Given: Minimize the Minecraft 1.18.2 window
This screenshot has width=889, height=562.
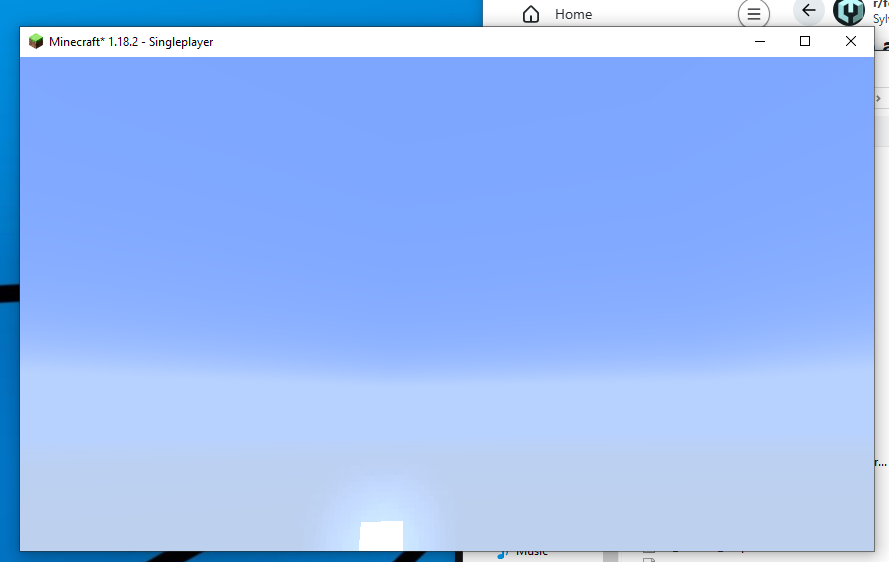Looking at the screenshot, I should pos(760,41).
